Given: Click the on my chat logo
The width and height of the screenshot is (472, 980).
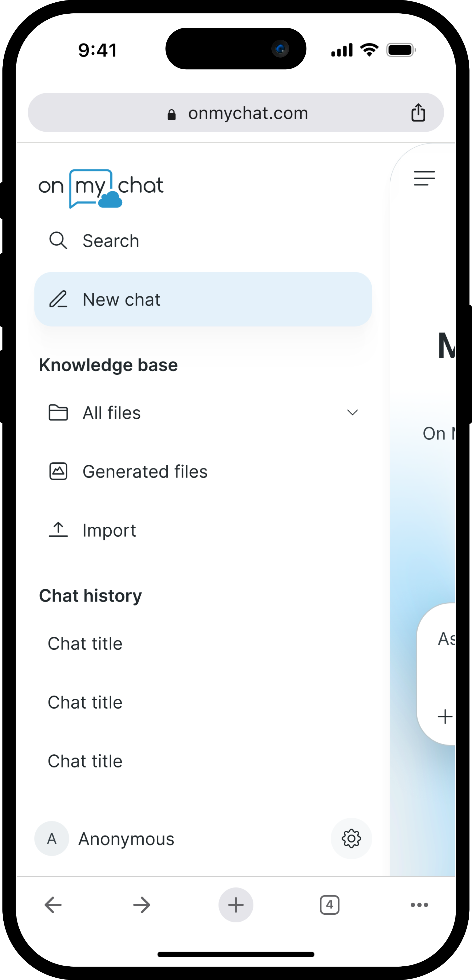Looking at the screenshot, I should click(x=101, y=188).
